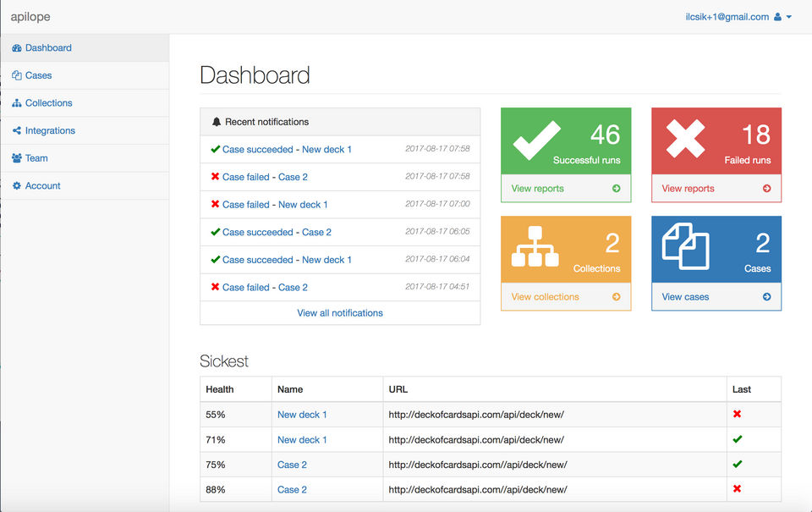Open the 55% health New deck 1 link
Image resolution: width=812 pixels, height=512 pixels.
[302, 415]
